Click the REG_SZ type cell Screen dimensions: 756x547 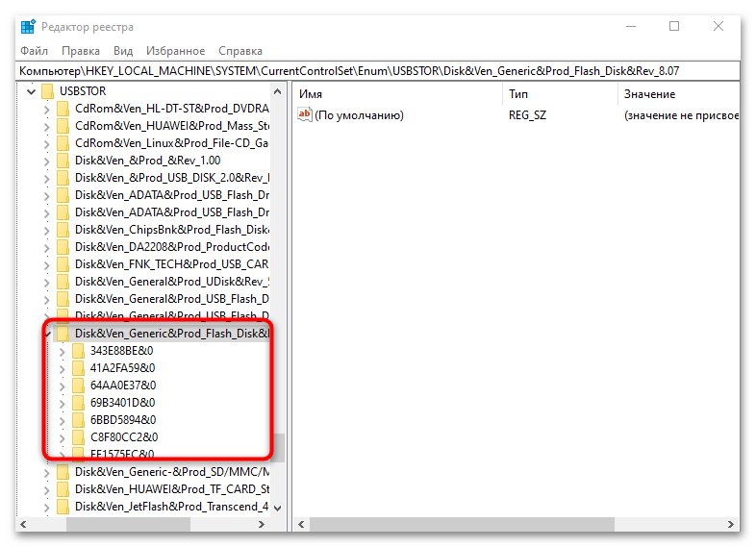(527, 115)
